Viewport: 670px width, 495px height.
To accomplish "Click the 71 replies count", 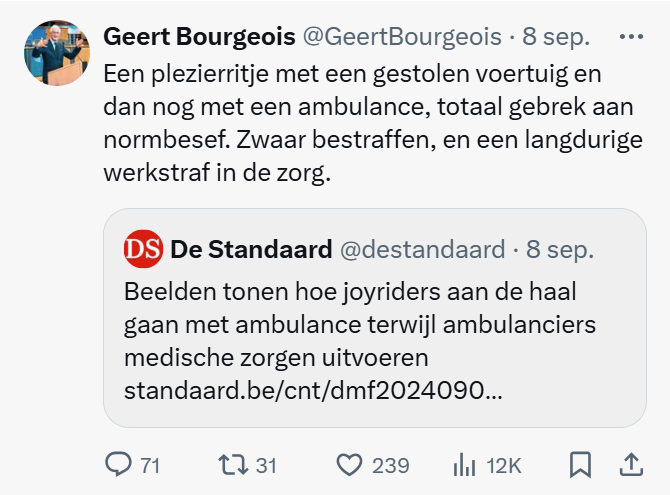I will [150, 465].
